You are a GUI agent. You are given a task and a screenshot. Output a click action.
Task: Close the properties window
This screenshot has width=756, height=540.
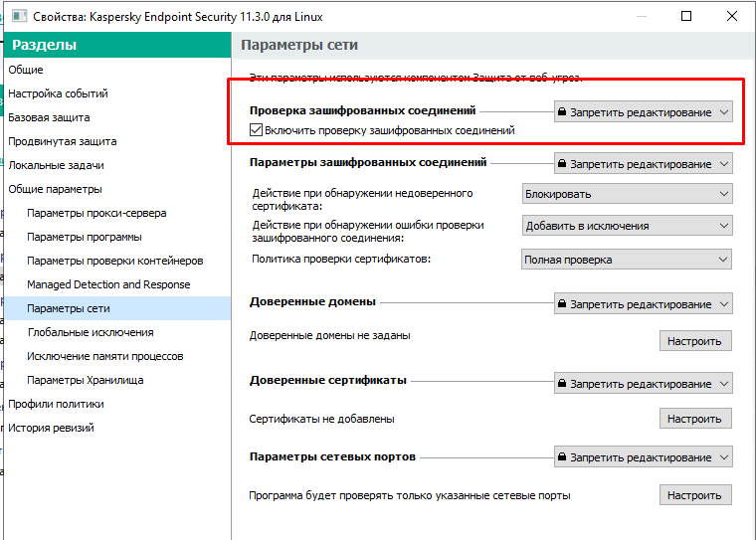pyautogui.click(x=732, y=16)
